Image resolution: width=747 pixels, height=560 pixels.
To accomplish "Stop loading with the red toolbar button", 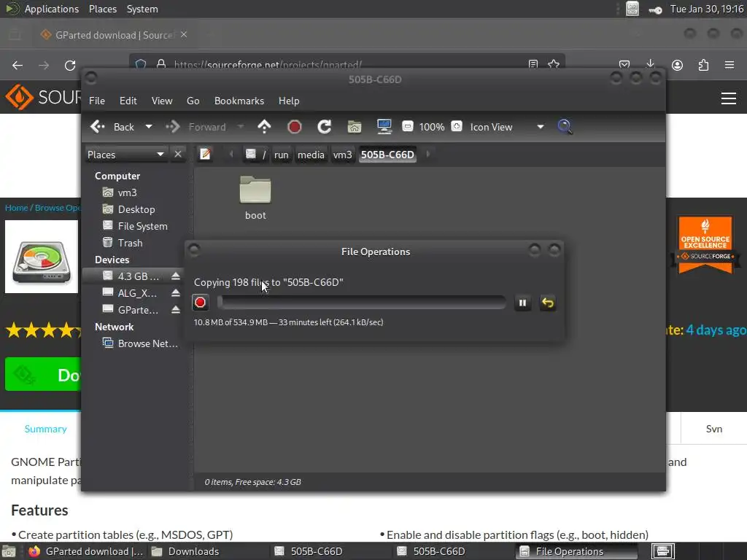I will pyautogui.click(x=295, y=127).
